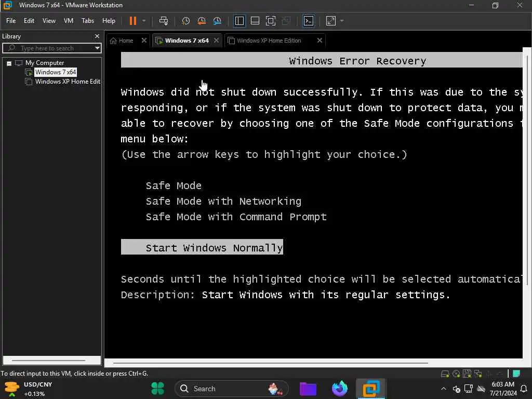
Task: Click Safe Mode with Command Prompt option
Action: (x=236, y=217)
